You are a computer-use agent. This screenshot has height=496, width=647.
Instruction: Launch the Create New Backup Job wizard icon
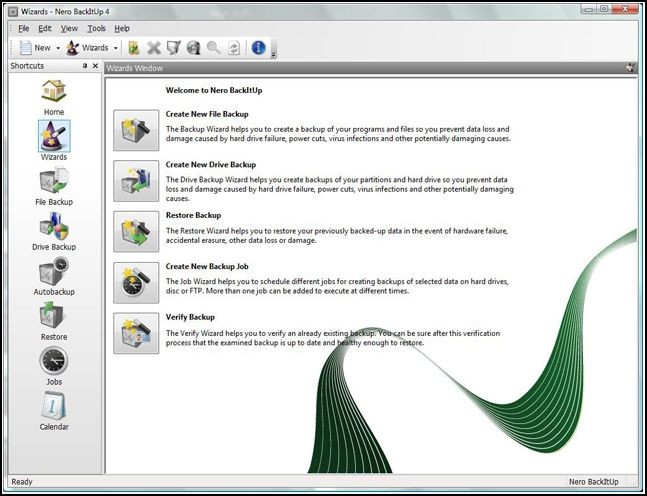click(136, 283)
